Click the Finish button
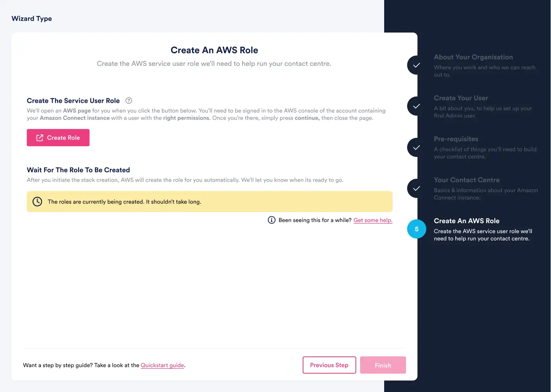This screenshot has width=551, height=392. pos(383,365)
